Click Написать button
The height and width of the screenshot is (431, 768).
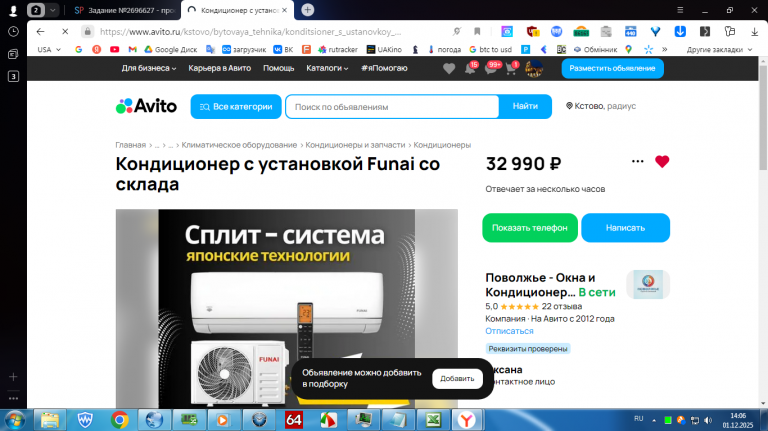pyautogui.click(x=625, y=228)
